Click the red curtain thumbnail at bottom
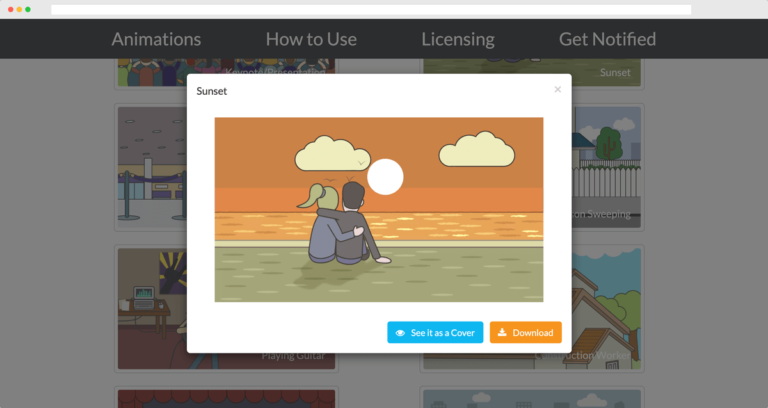This screenshot has width=768, height=408. pos(225,398)
